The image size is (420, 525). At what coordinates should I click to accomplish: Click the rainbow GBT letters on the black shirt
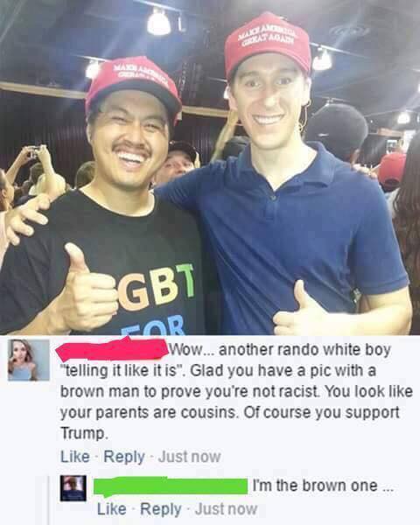tap(157, 287)
